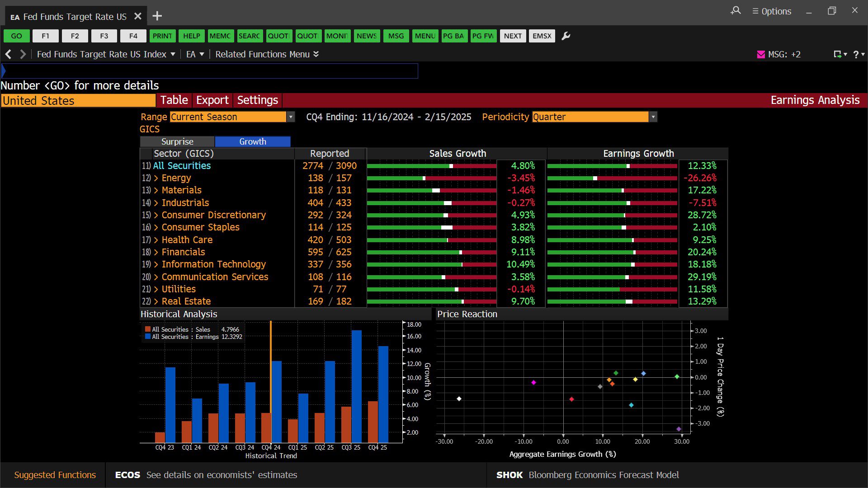This screenshot has width=868, height=488.
Task: Expand the Energy sector row
Action: tap(156, 178)
